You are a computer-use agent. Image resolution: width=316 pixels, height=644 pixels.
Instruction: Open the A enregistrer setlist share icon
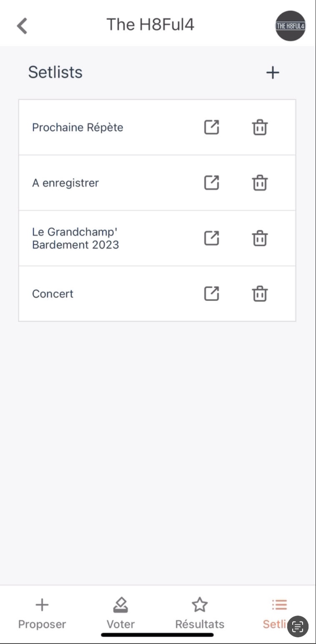click(x=211, y=183)
